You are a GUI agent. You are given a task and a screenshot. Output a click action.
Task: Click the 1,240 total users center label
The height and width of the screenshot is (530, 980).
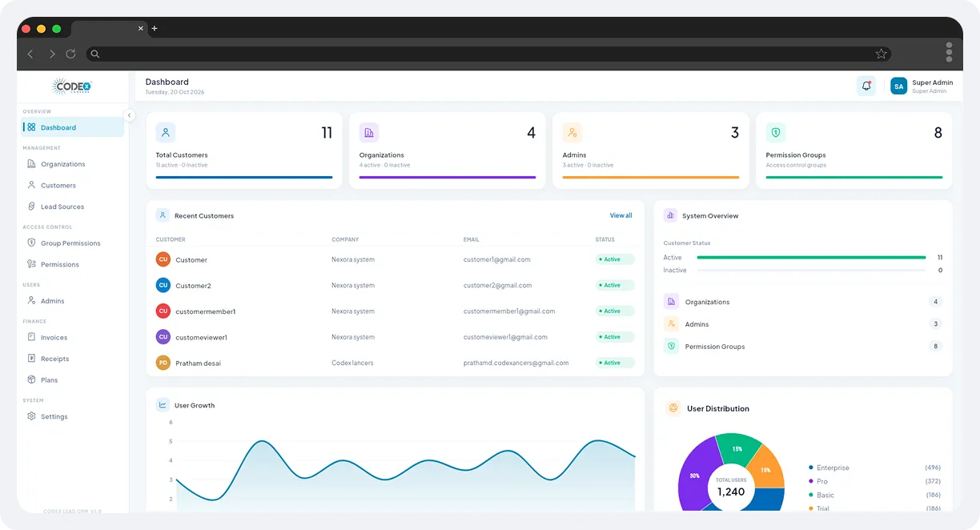[731, 492]
